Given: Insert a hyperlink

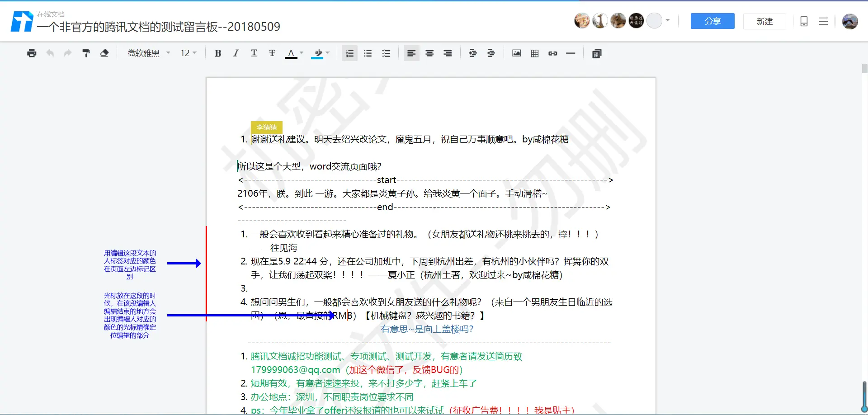Looking at the screenshot, I should 553,53.
